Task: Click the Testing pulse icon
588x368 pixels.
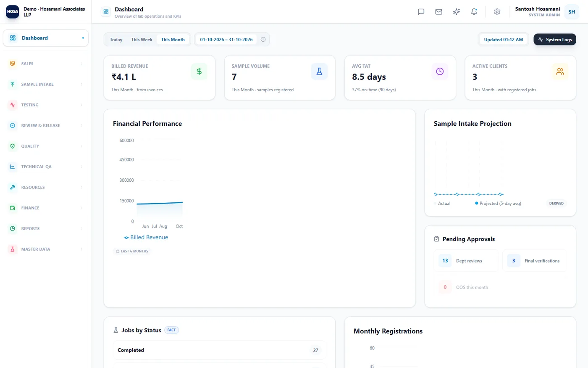Action: pyautogui.click(x=13, y=105)
